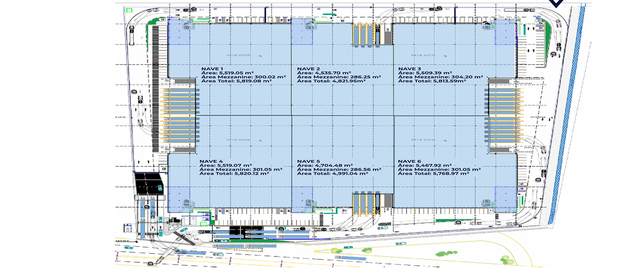The width and height of the screenshot is (644, 272).
Task: Select the west truck docks beside Nave 1
Action: (180, 115)
